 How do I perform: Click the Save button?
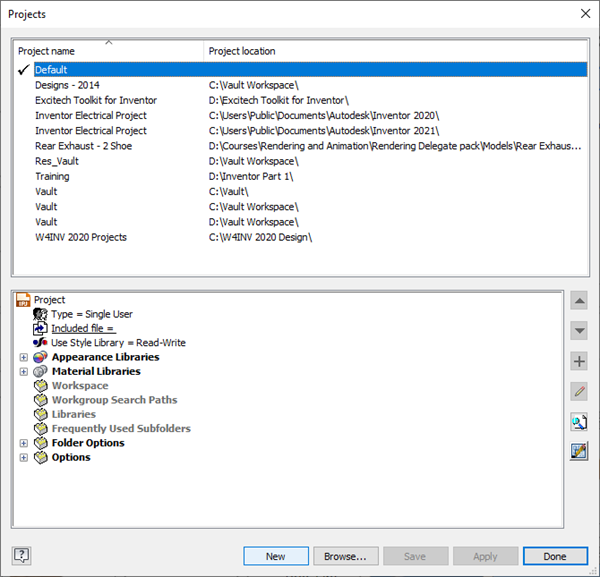pyautogui.click(x=416, y=556)
